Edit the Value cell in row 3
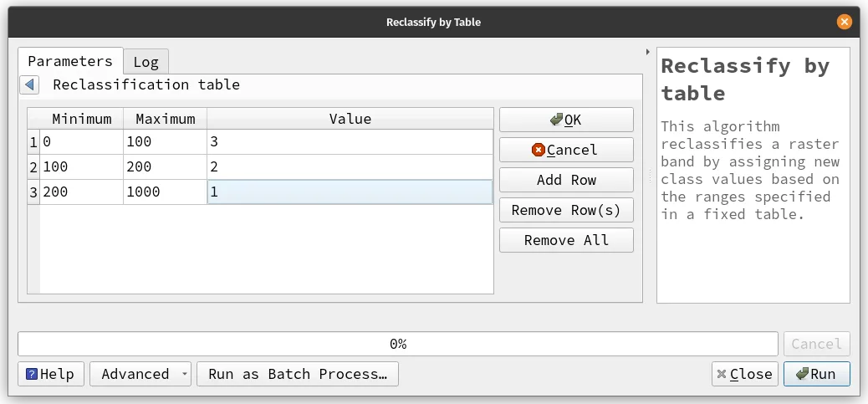The image size is (868, 404). point(350,192)
